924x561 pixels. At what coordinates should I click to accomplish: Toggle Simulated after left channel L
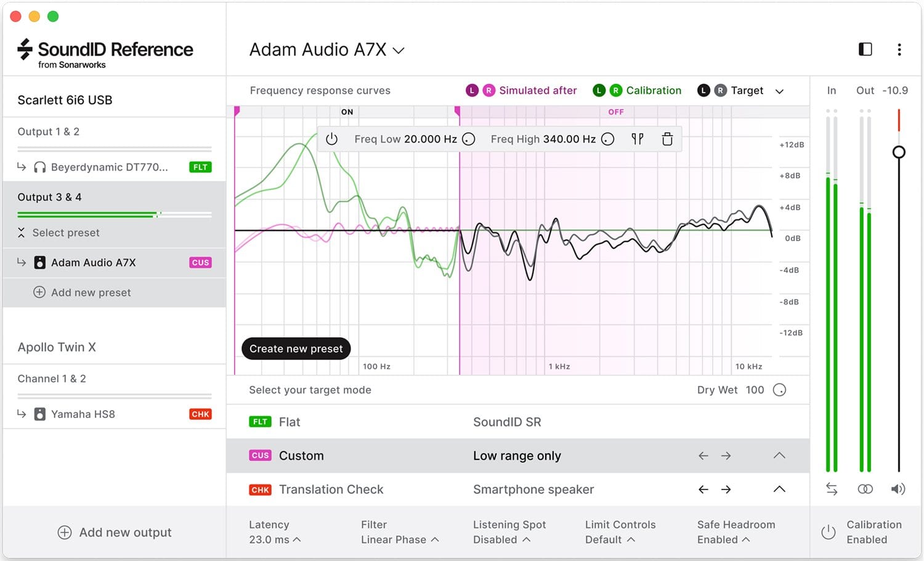(x=472, y=91)
